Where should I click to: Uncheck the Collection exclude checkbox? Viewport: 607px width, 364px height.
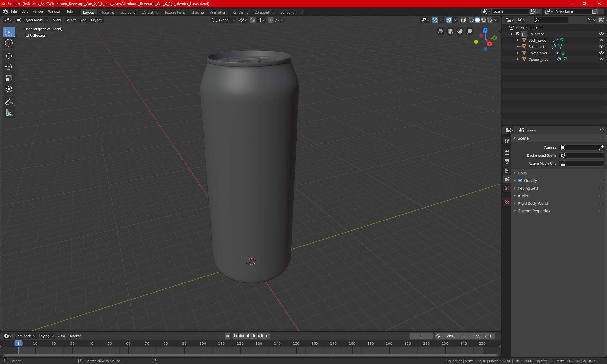coord(518,34)
